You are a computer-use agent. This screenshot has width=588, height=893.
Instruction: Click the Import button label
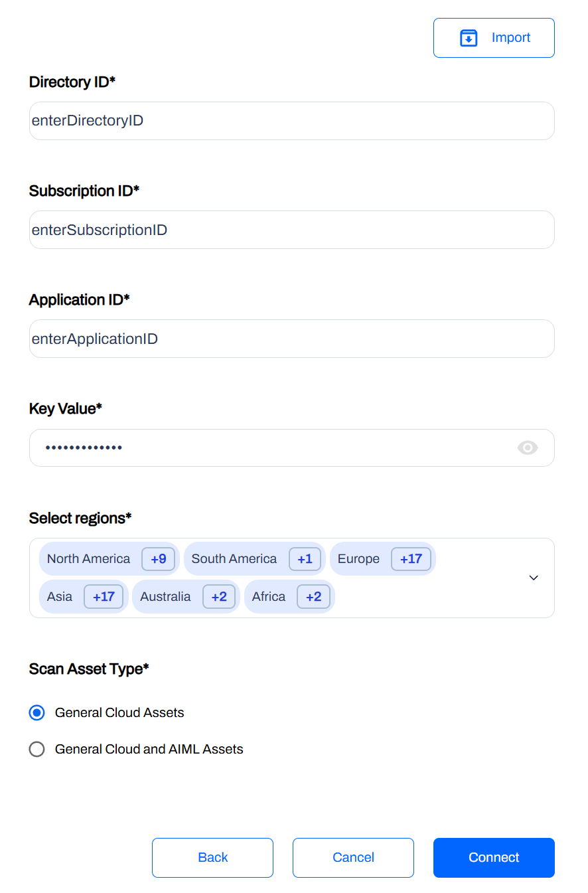(511, 38)
